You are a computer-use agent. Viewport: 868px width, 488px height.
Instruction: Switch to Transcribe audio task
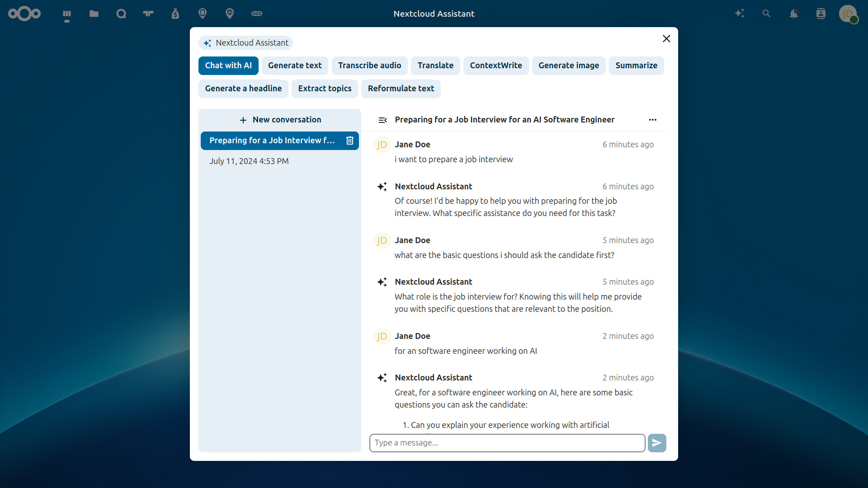370,66
